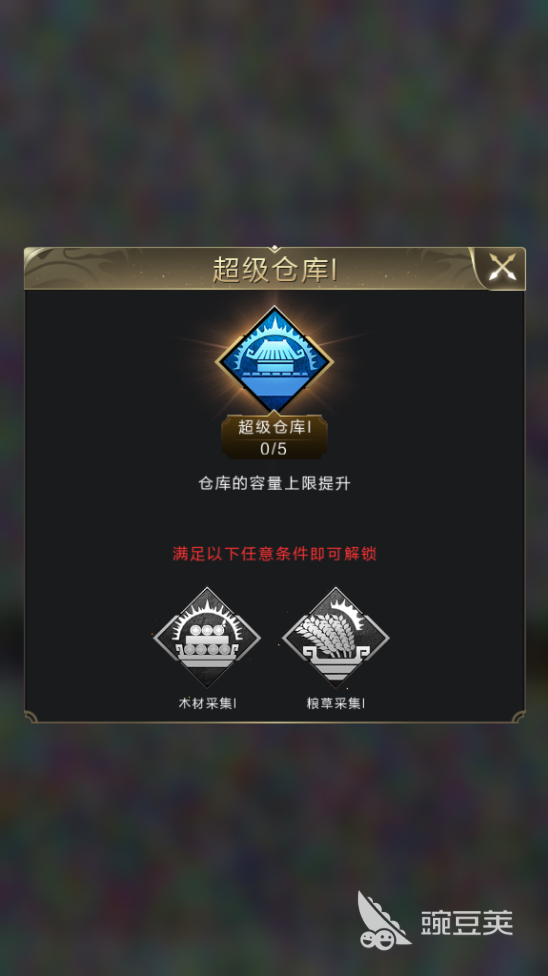Tap the dimmed area below the dialog
548x976 pixels.
point(274,809)
